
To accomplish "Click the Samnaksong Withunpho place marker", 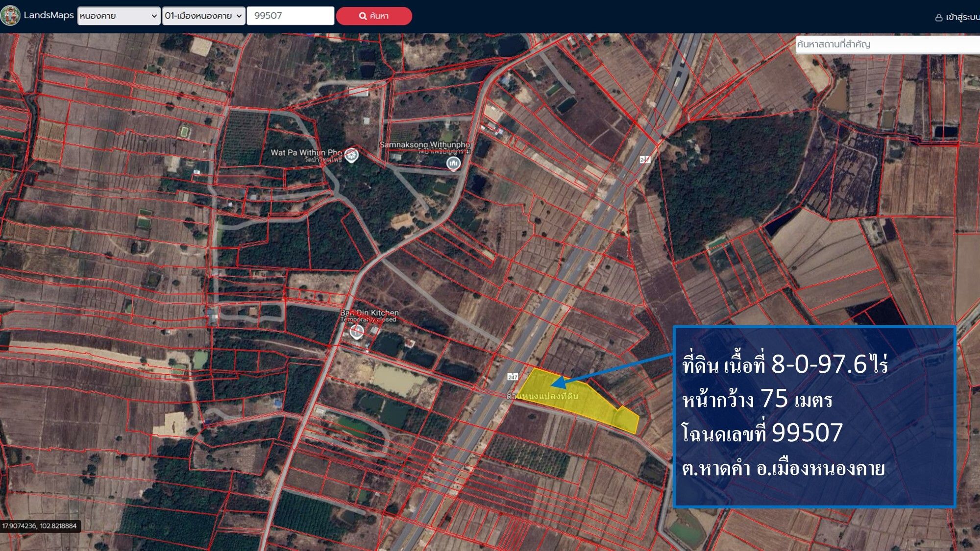I will point(453,163).
